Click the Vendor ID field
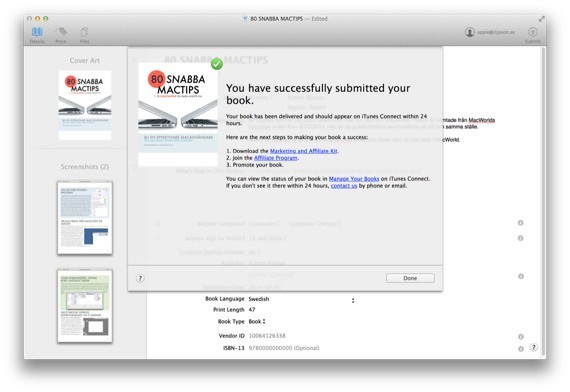Image resolution: width=570 pixels, height=392 pixels. [267, 336]
